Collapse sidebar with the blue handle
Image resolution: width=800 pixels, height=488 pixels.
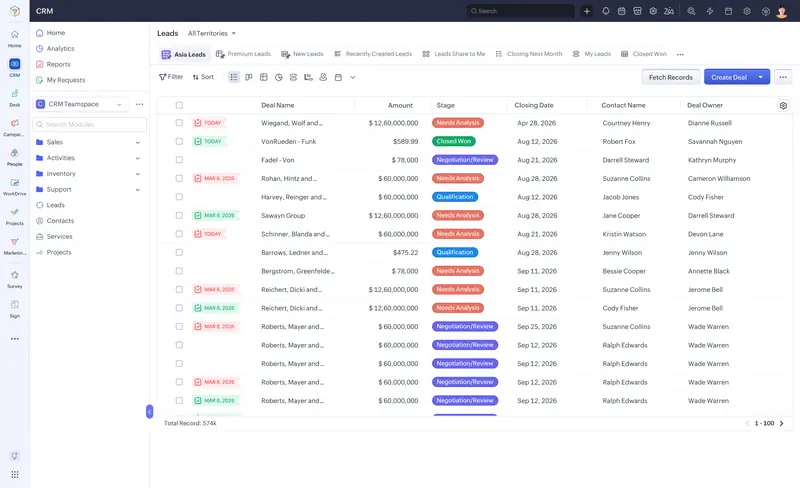tap(149, 411)
